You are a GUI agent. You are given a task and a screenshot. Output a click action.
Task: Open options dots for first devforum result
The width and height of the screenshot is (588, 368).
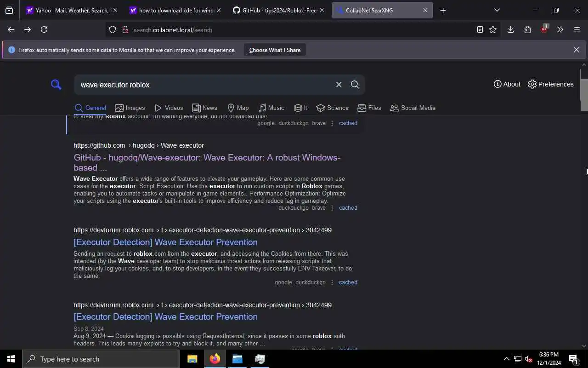332,282
